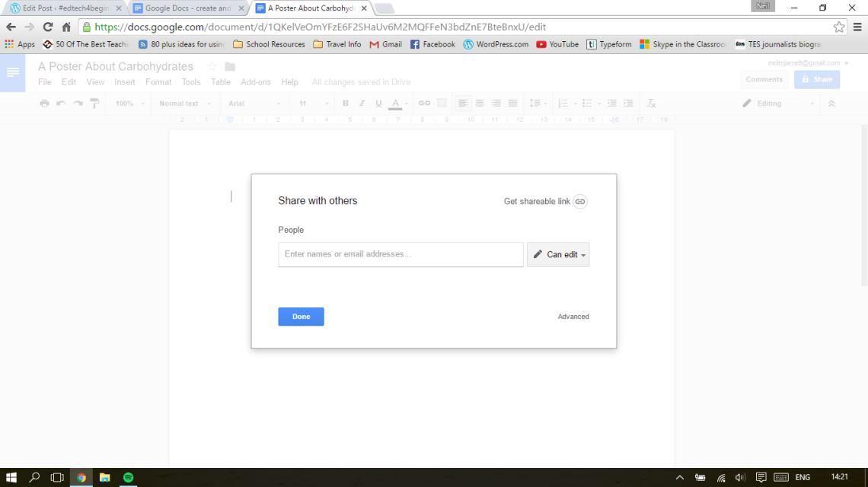868x487 pixels.
Task: Open the Can edit permission dropdown
Action: point(558,254)
